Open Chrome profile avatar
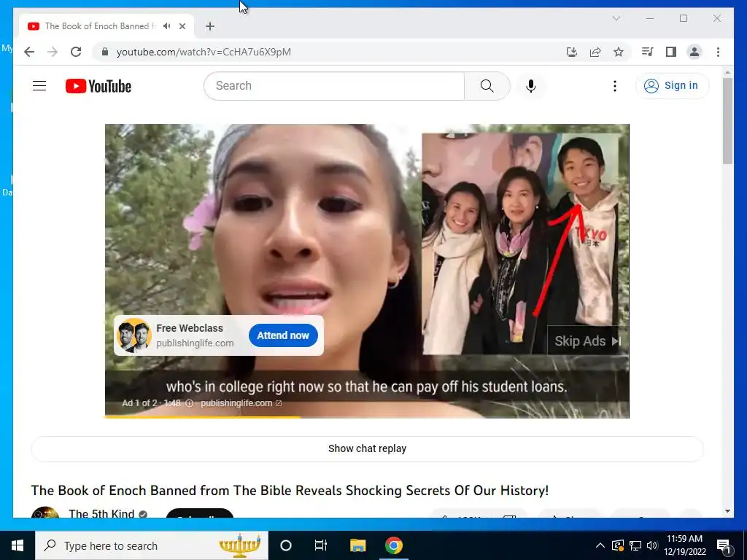747x560 pixels. (x=694, y=52)
